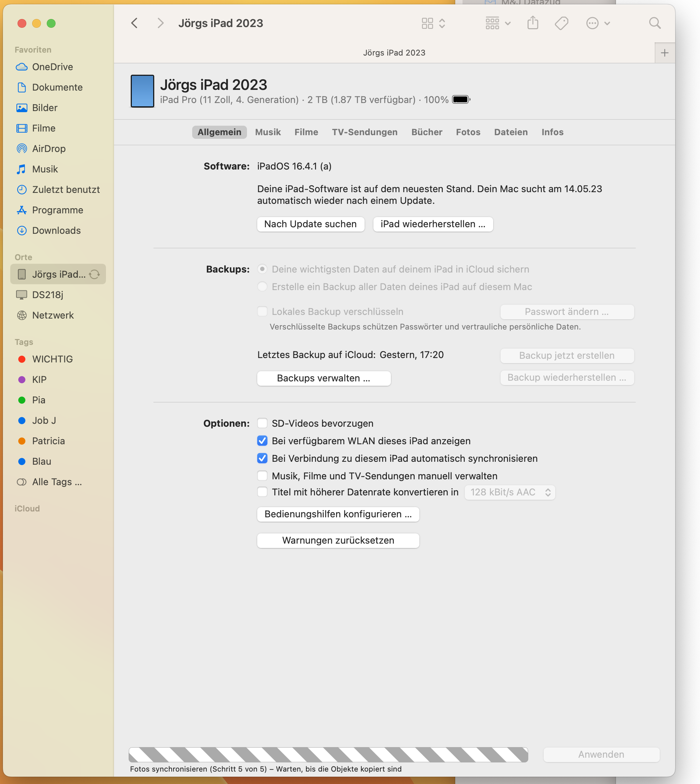This screenshot has height=784, width=700.
Task: Open DS218j server in sidebar
Action: tap(58, 294)
